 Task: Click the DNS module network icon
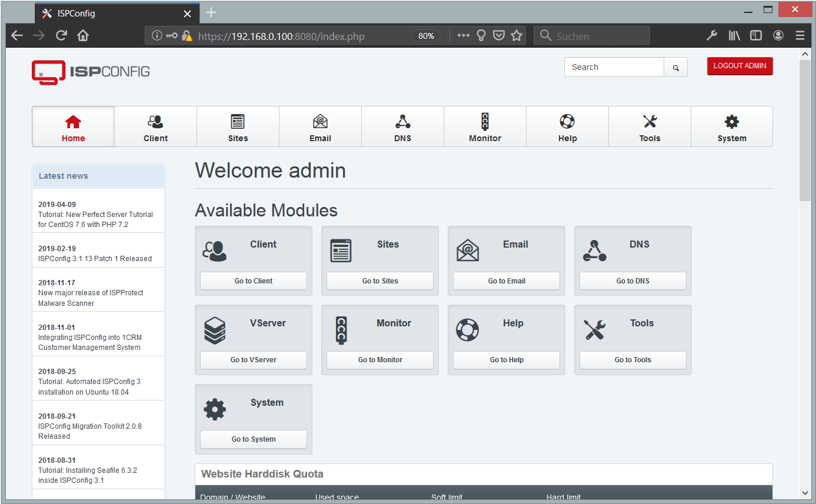click(594, 251)
